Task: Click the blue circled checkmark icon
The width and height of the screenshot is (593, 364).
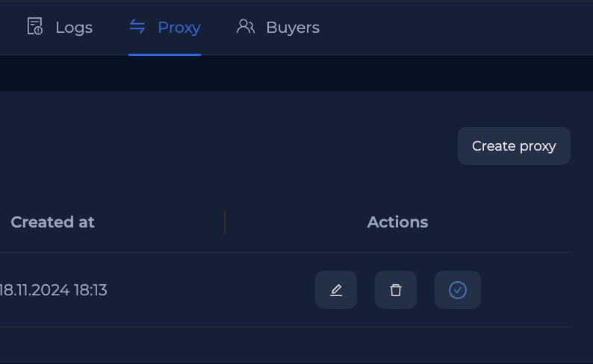Action: click(x=458, y=290)
